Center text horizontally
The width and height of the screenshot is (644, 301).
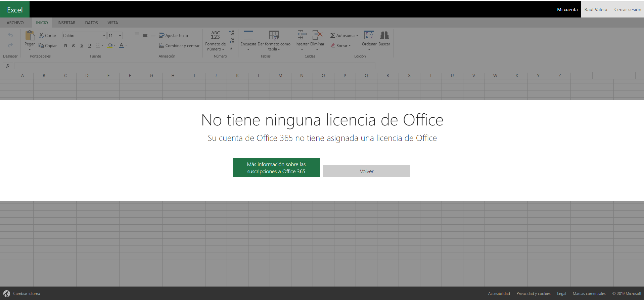(x=145, y=45)
